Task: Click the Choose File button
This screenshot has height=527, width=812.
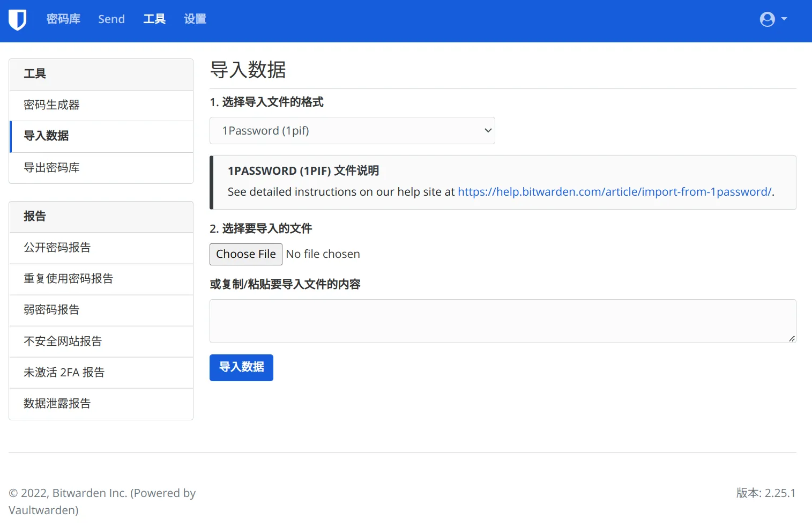Action: click(246, 254)
